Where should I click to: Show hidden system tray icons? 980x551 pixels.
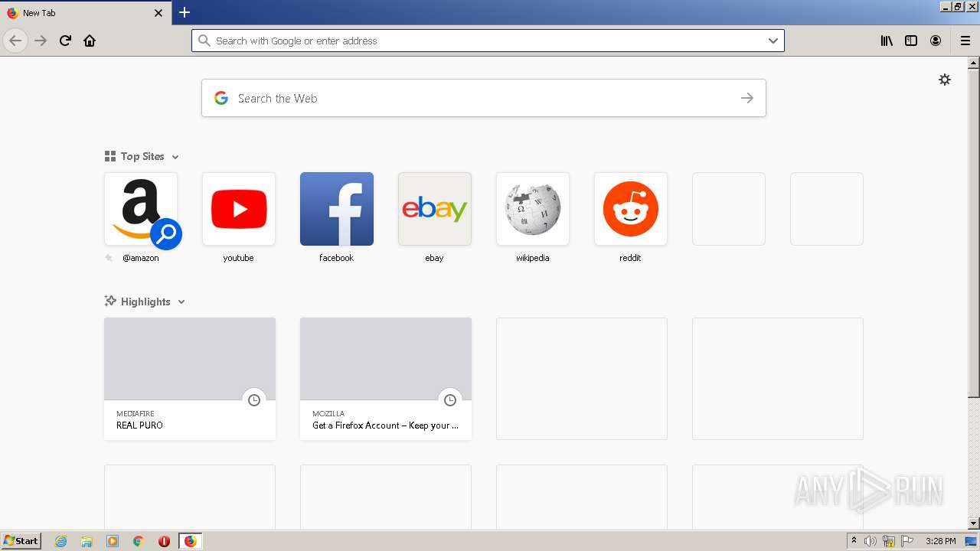pos(854,541)
